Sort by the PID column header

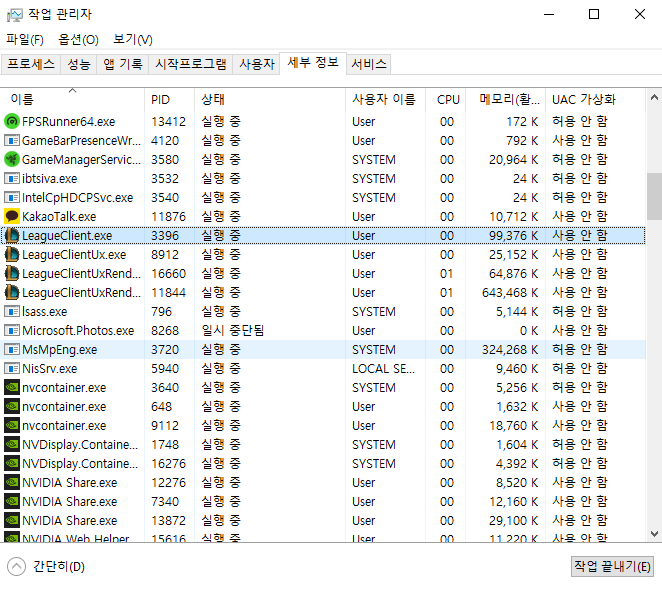[169, 100]
